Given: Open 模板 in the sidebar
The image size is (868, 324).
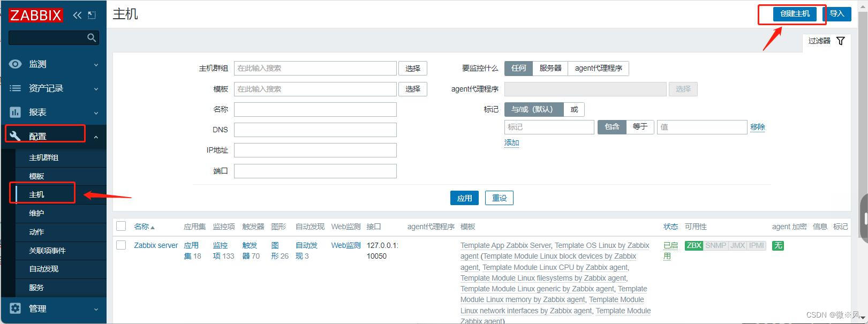Looking at the screenshot, I should click(x=36, y=176).
